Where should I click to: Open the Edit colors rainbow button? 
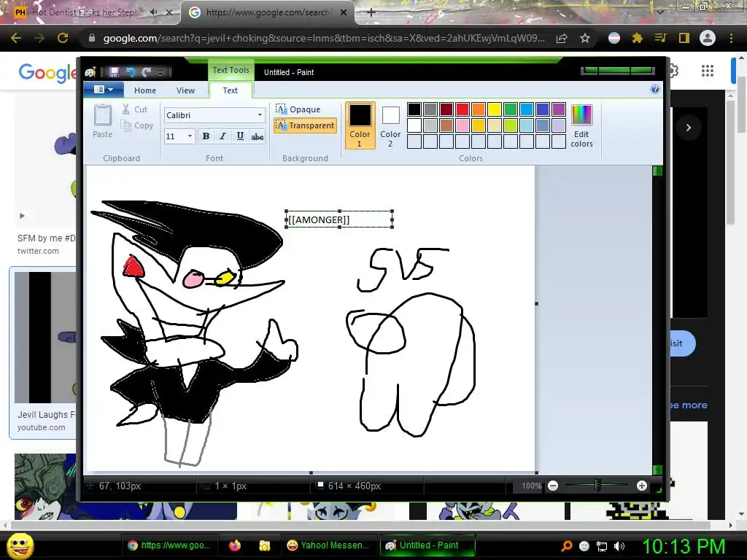(x=581, y=125)
